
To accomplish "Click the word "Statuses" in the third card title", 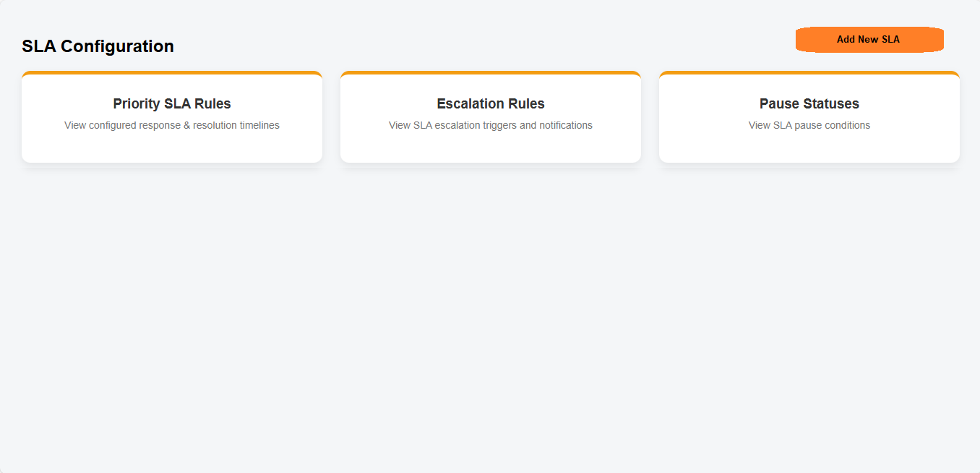I will coord(831,103).
